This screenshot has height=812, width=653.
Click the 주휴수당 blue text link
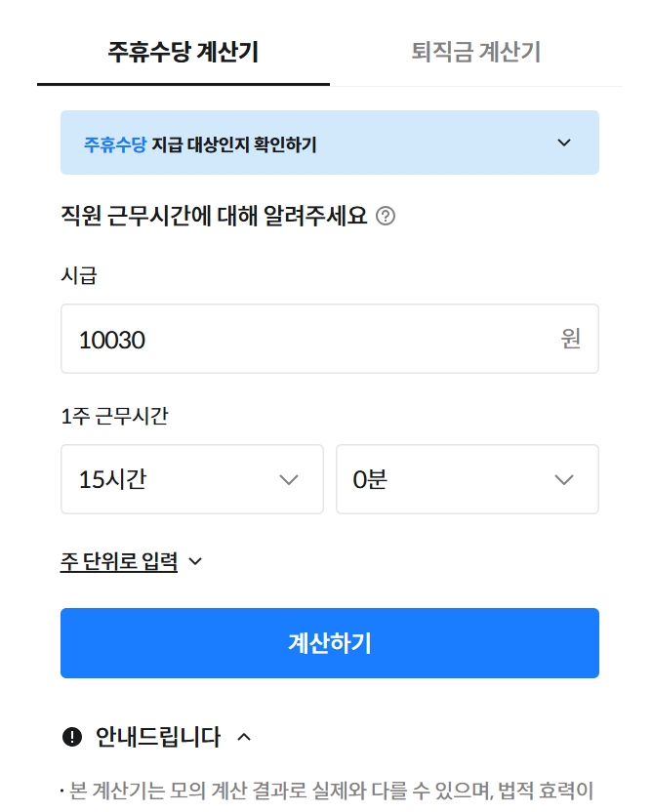tap(116, 142)
